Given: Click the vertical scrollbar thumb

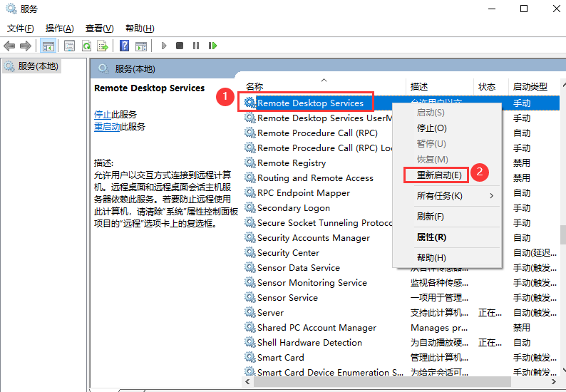Looking at the screenshot, I should pyautogui.click(x=563, y=235).
